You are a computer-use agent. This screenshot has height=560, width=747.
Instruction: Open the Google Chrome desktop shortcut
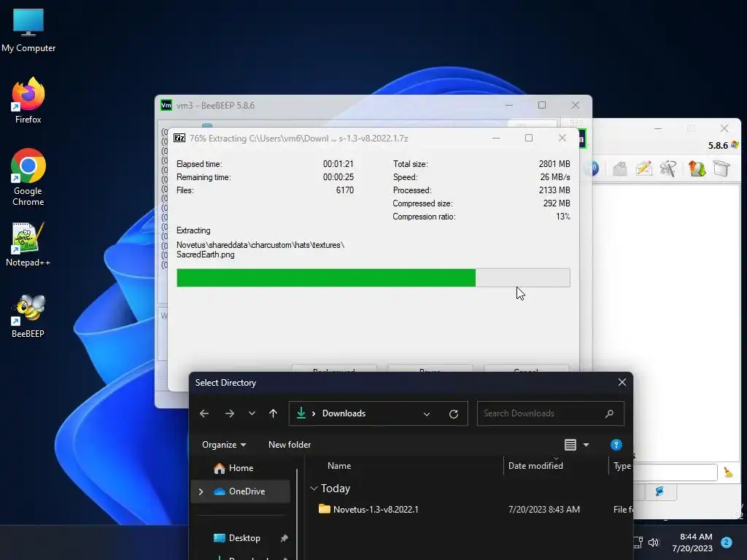(x=28, y=177)
